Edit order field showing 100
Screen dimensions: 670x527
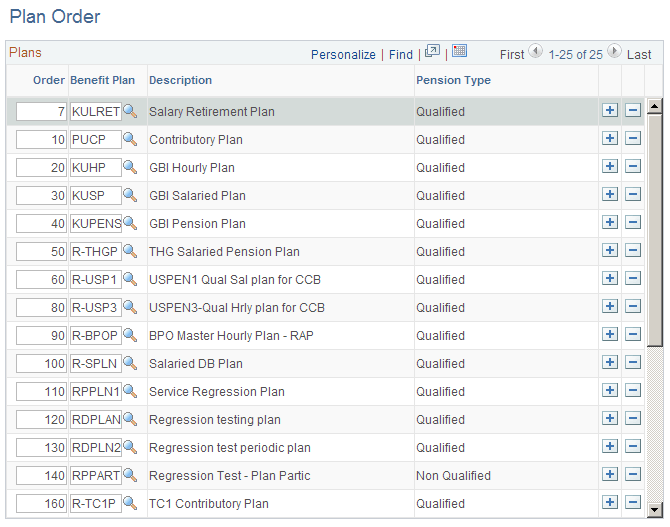click(41, 363)
